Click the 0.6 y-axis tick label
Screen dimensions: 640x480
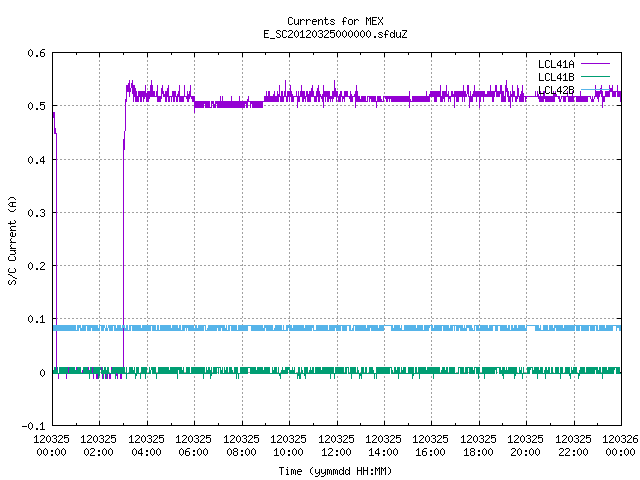pyautogui.click(x=37, y=53)
